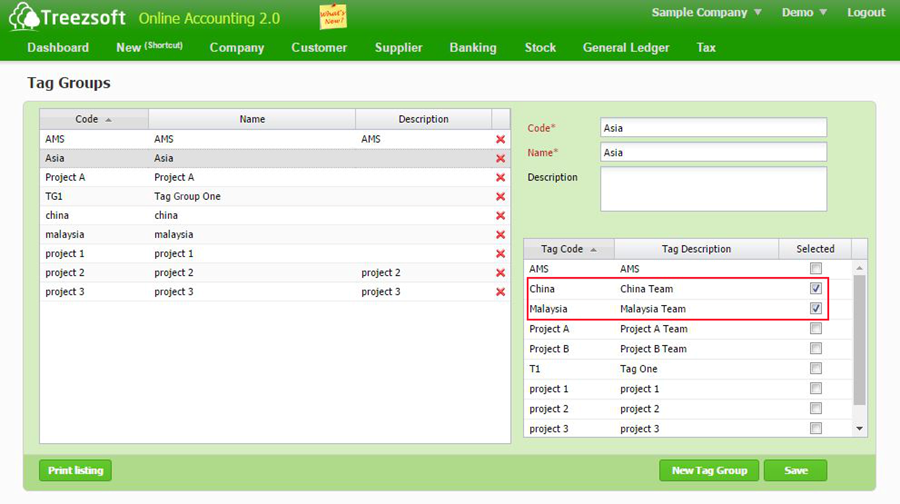Viewport: 900px width, 504px height.
Task: Open the Demo user dropdown
Action: point(804,12)
